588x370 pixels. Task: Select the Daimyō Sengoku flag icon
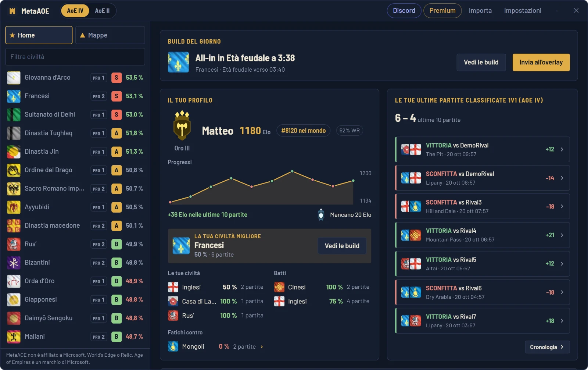[x=14, y=318]
